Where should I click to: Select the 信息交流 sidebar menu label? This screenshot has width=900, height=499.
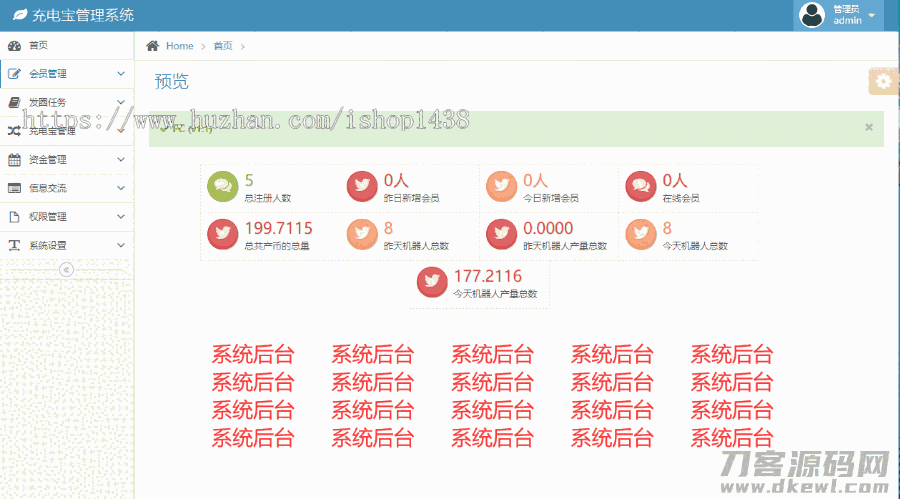tap(48, 188)
